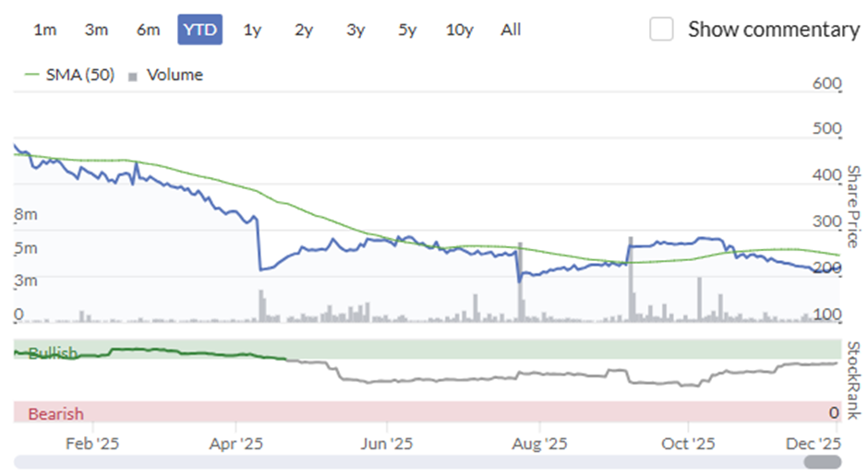Click the Aug '25 axis label

[x=539, y=444]
